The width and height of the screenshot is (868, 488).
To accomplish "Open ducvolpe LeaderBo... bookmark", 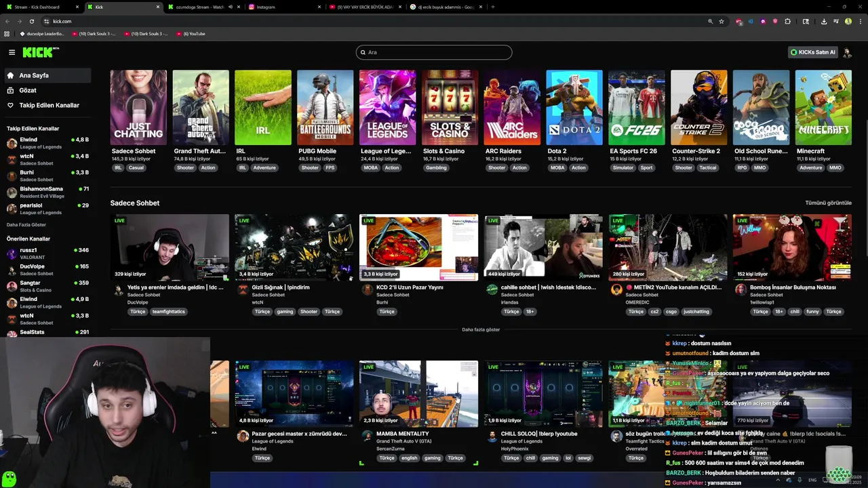I will (x=42, y=33).
